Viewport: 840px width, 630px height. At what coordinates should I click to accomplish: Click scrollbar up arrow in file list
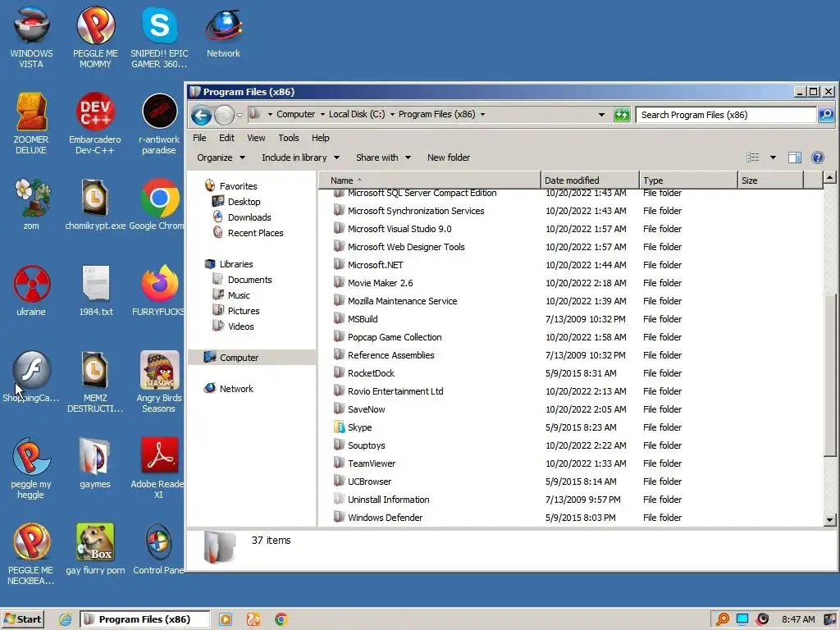pos(830,177)
